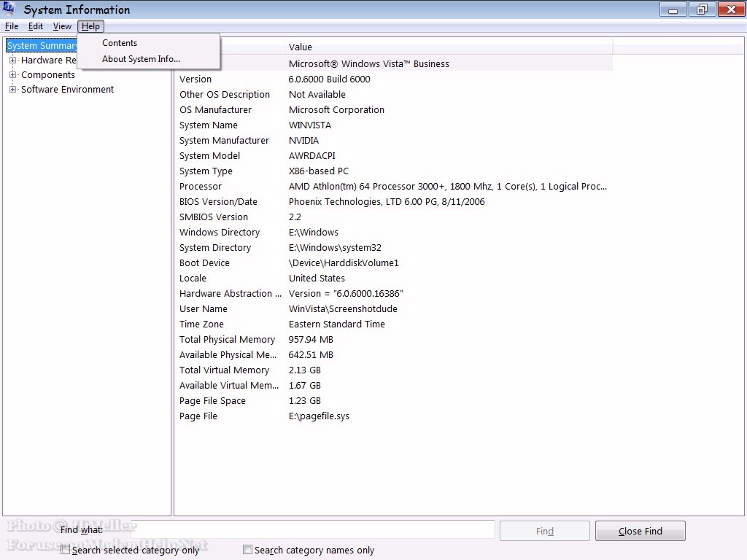Click the Close Find button
Image resolution: width=747 pixels, height=560 pixels.
640,531
